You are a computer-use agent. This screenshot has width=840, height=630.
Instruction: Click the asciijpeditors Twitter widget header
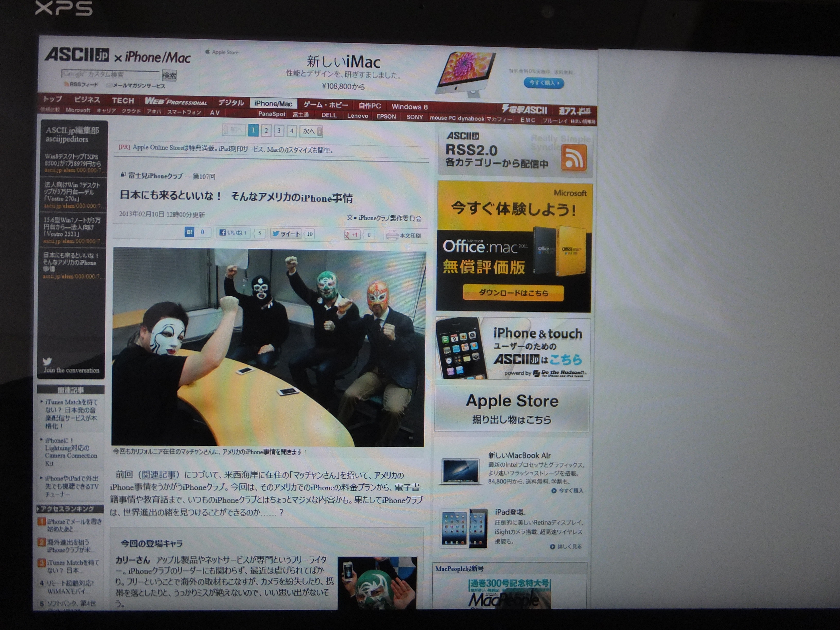click(x=72, y=134)
